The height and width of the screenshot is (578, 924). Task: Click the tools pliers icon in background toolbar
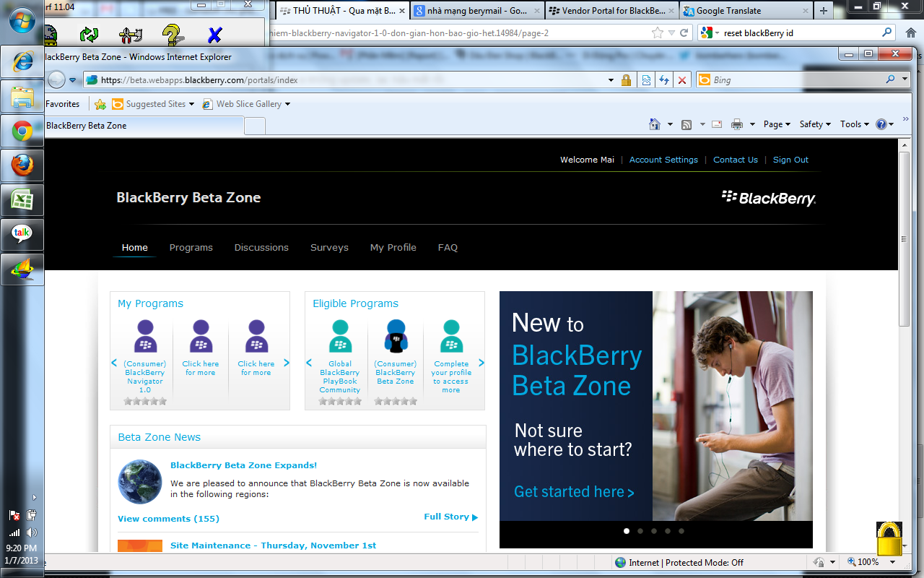[x=131, y=35]
